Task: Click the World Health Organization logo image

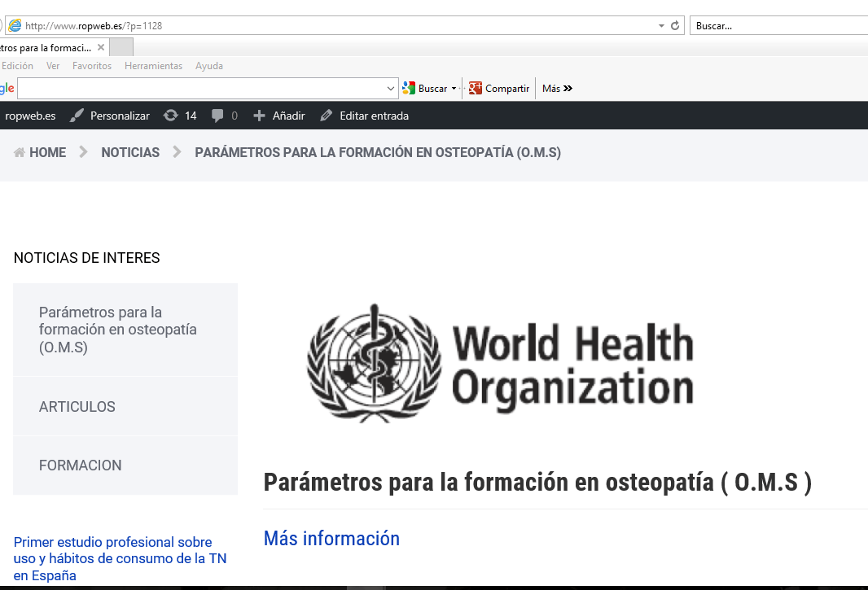Action: click(x=501, y=363)
